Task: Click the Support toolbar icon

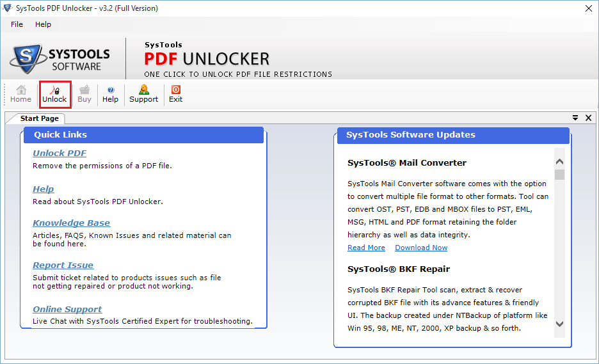Action: click(x=143, y=94)
